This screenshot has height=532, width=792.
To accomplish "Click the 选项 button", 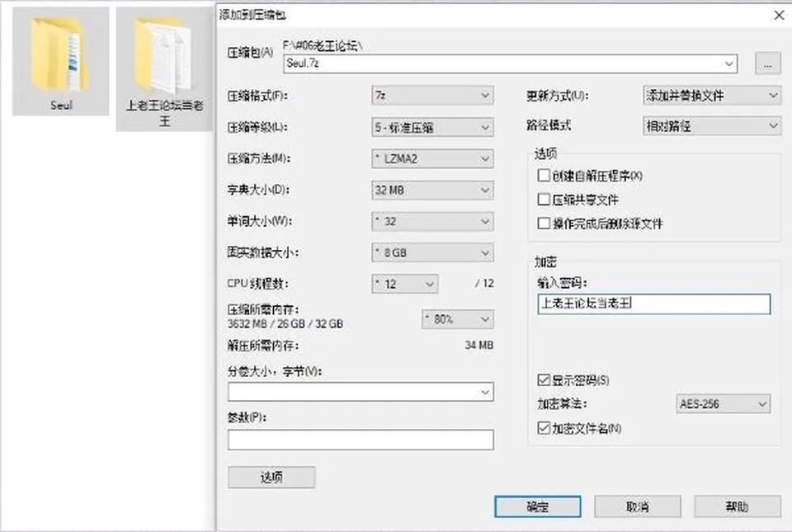I will 271,477.
